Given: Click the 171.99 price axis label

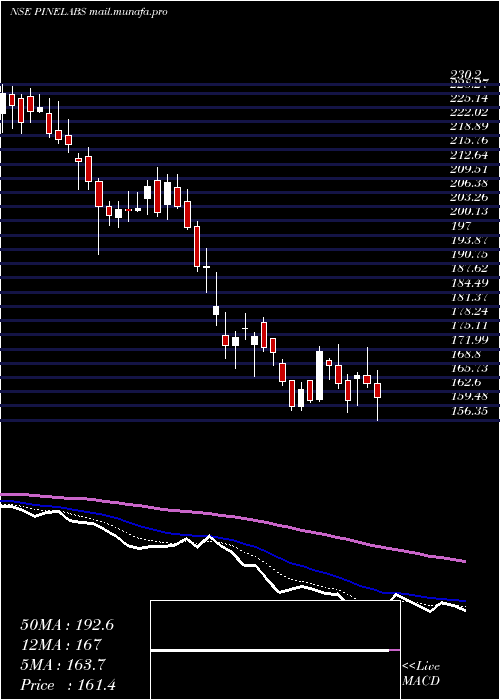Looking at the screenshot, I should click(469, 339).
